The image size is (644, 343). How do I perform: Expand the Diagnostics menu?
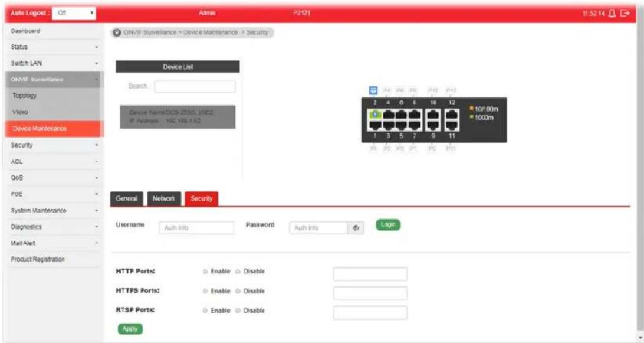(x=54, y=227)
